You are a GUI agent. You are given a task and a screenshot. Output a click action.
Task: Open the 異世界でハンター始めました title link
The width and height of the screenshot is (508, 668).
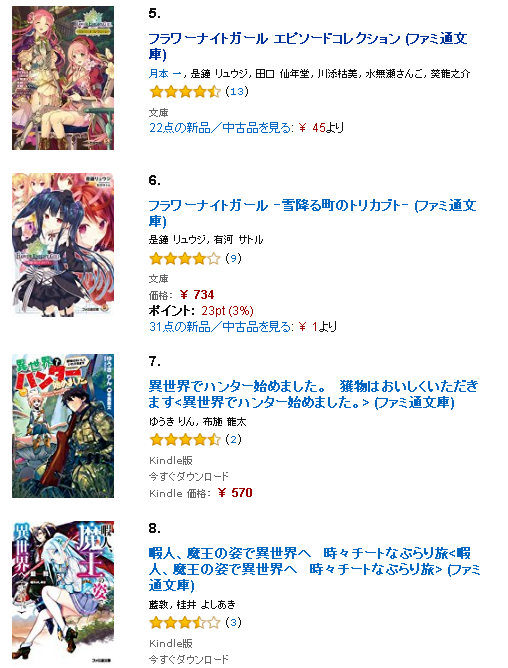coord(313,394)
